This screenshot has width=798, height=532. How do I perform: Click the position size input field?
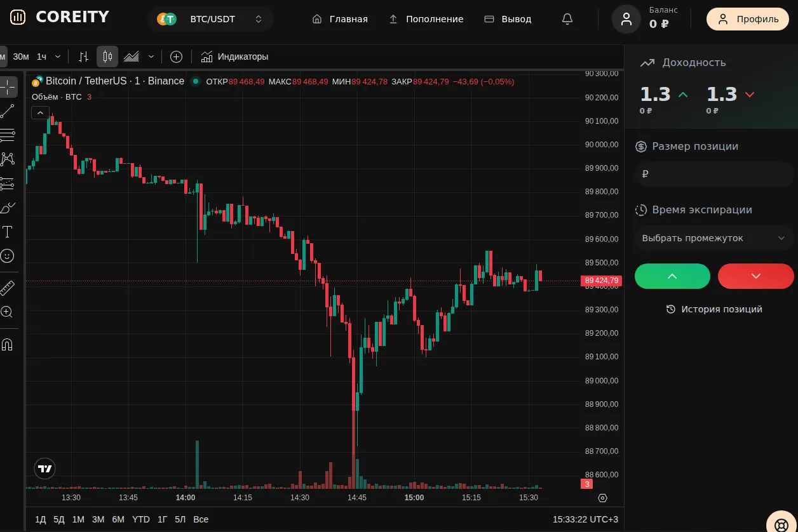coord(714,174)
